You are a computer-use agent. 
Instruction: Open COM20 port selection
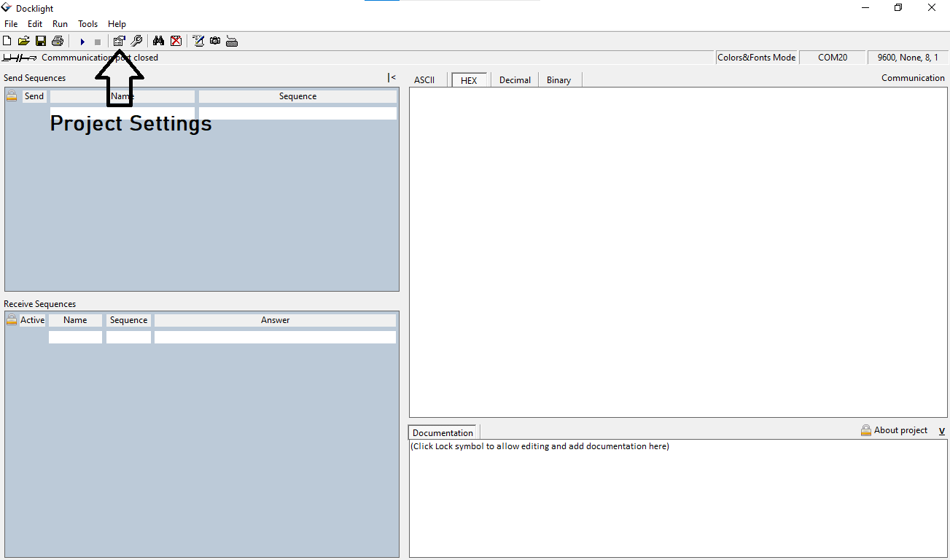coord(833,57)
